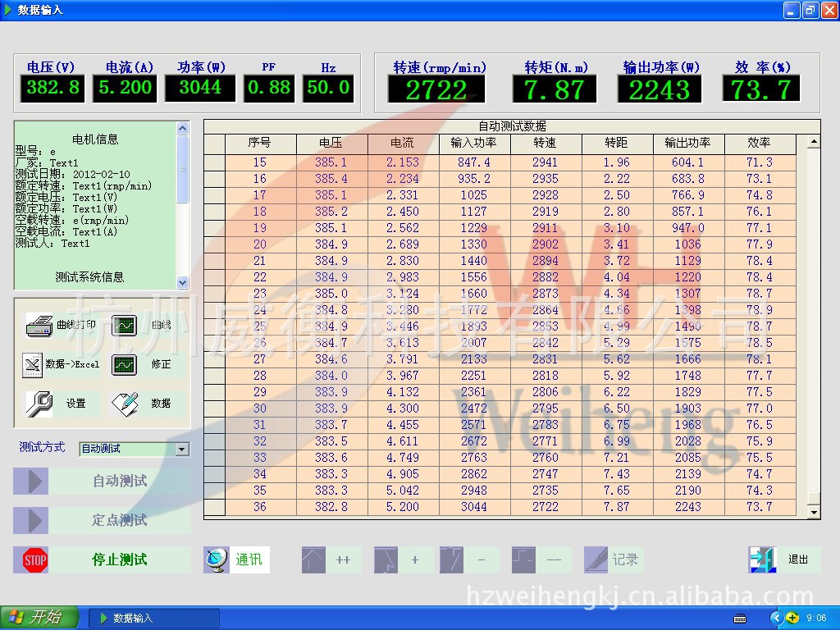Screen dimensions: 840x630
Task: Open the 曲线 curve display icon
Action: click(125, 326)
